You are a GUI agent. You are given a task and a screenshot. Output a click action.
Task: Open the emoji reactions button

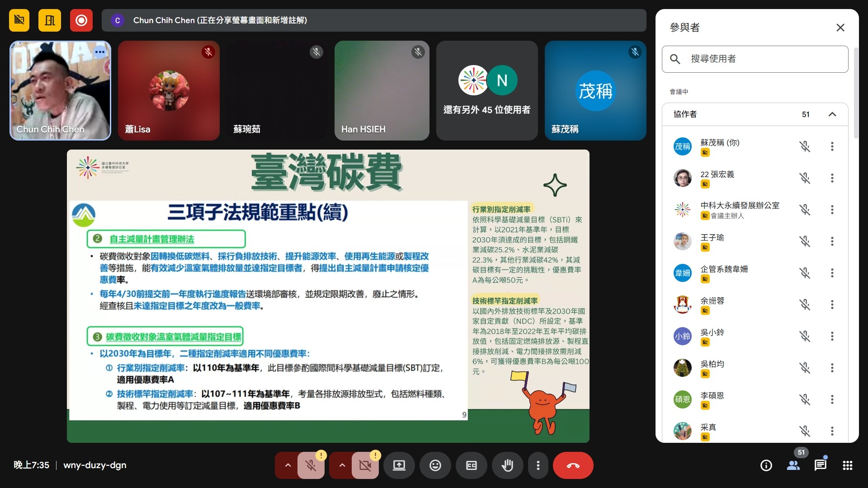point(435,465)
